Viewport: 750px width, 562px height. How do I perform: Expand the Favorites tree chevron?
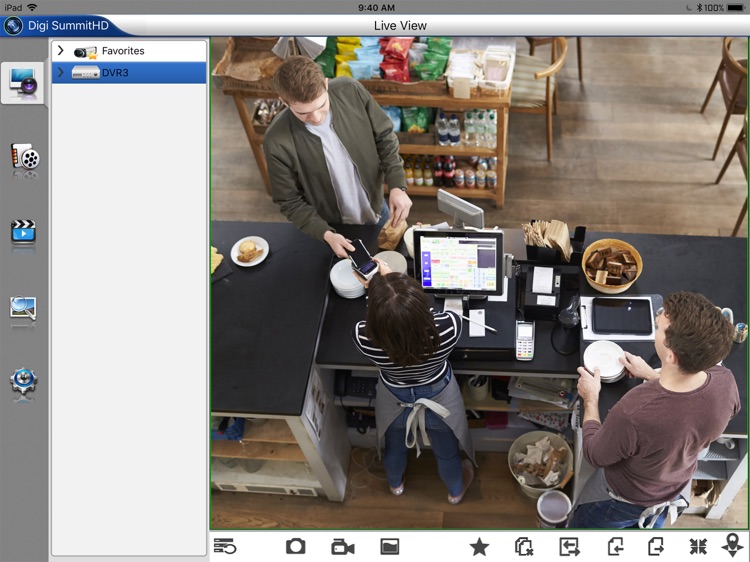click(x=61, y=51)
